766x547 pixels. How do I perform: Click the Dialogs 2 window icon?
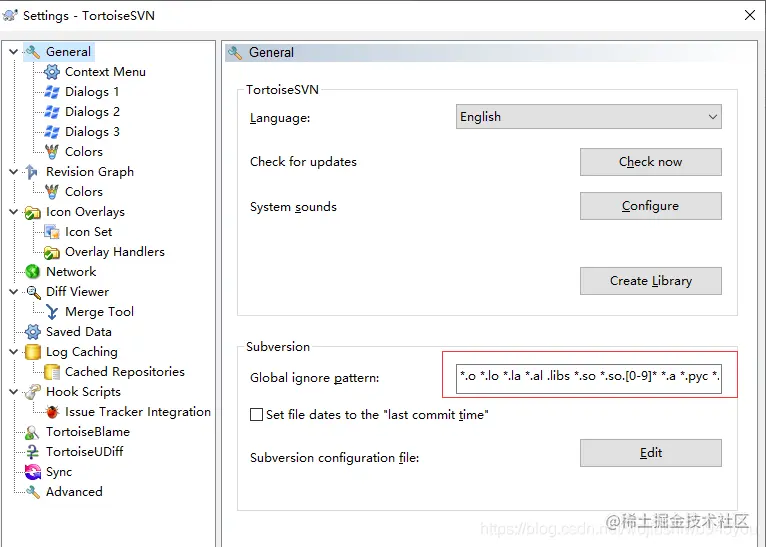(x=52, y=112)
